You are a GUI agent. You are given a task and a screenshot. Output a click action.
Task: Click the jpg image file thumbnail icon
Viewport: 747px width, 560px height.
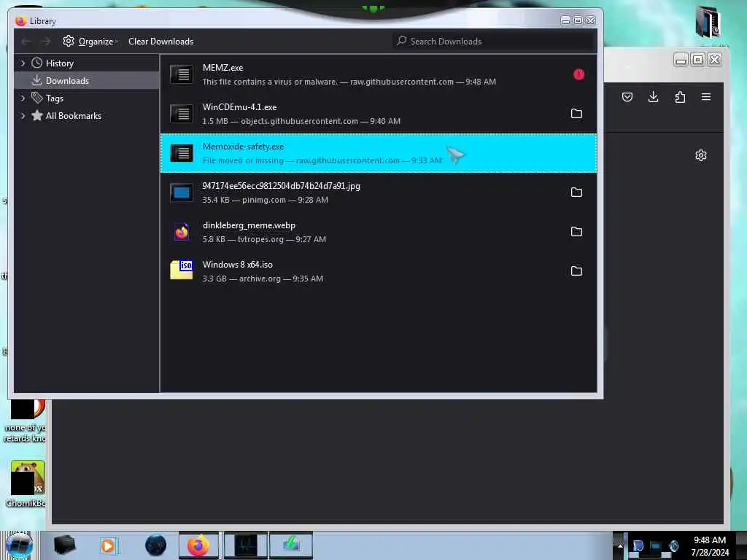tap(182, 192)
